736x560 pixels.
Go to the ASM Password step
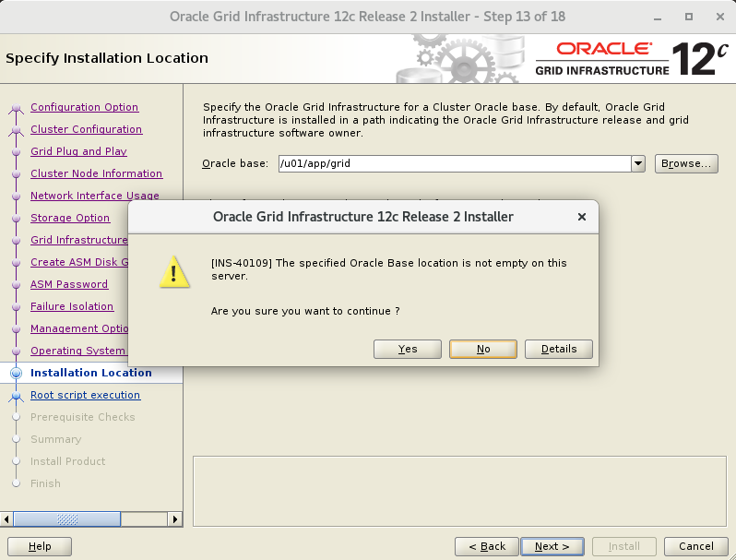point(69,284)
